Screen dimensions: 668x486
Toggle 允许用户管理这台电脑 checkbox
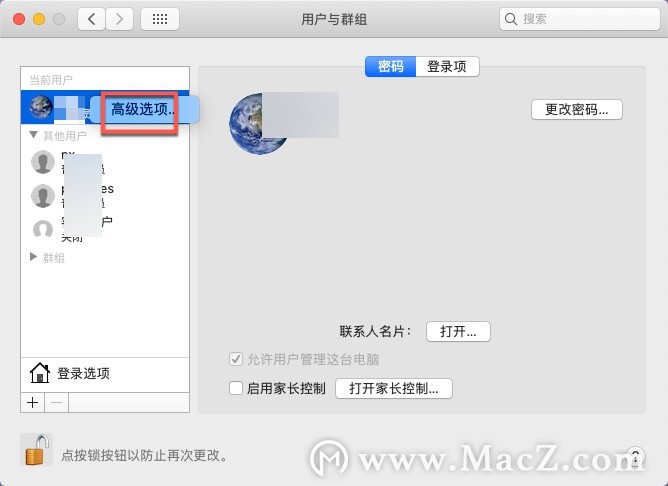[x=236, y=359]
